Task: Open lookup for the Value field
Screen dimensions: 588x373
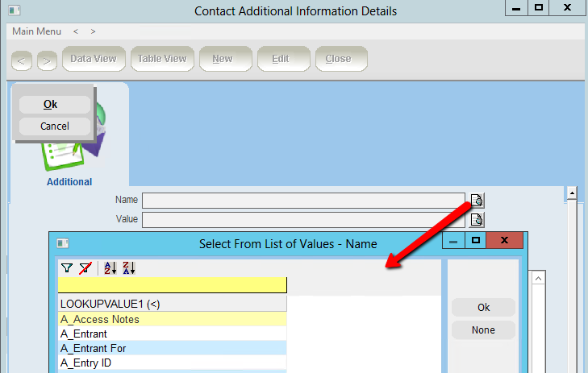Action: point(477,219)
